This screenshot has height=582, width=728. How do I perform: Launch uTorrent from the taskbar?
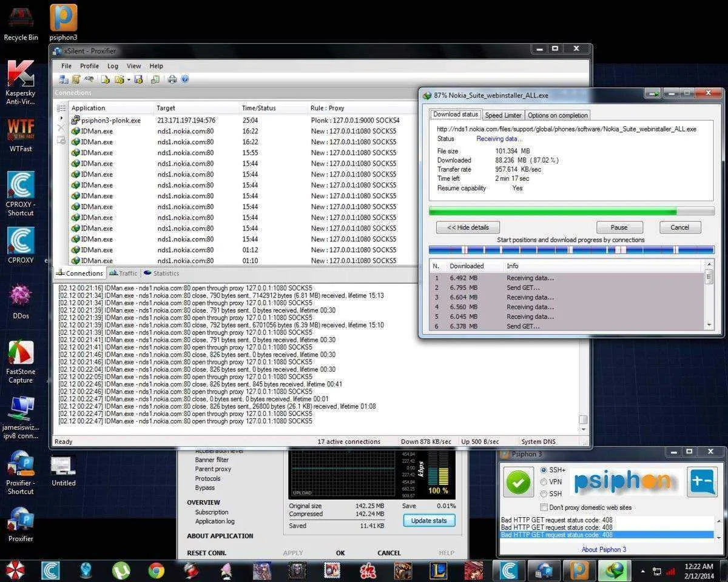[x=121, y=570]
